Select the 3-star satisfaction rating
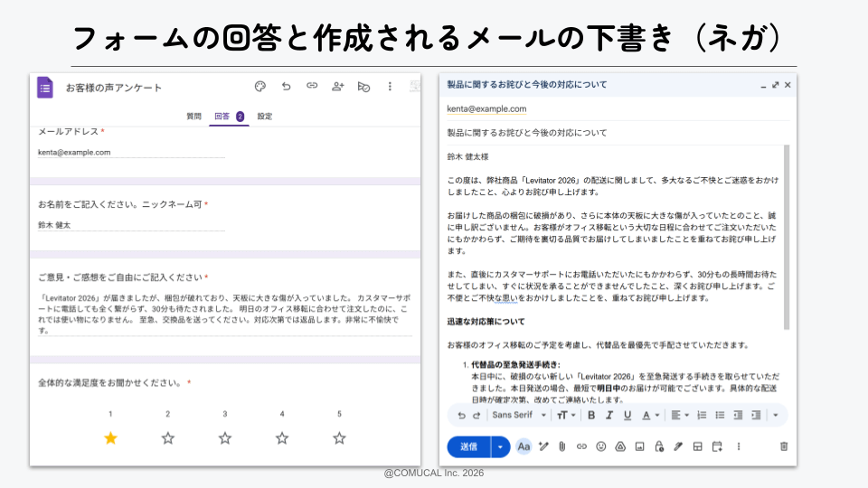Viewport: 868px width, 488px height. [225, 438]
